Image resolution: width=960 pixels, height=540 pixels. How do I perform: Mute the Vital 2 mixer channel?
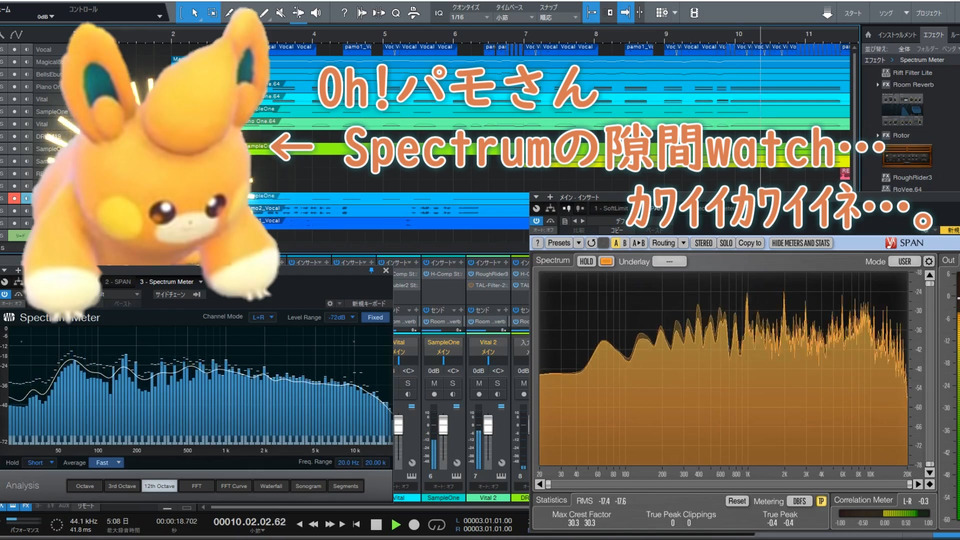click(479, 383)
